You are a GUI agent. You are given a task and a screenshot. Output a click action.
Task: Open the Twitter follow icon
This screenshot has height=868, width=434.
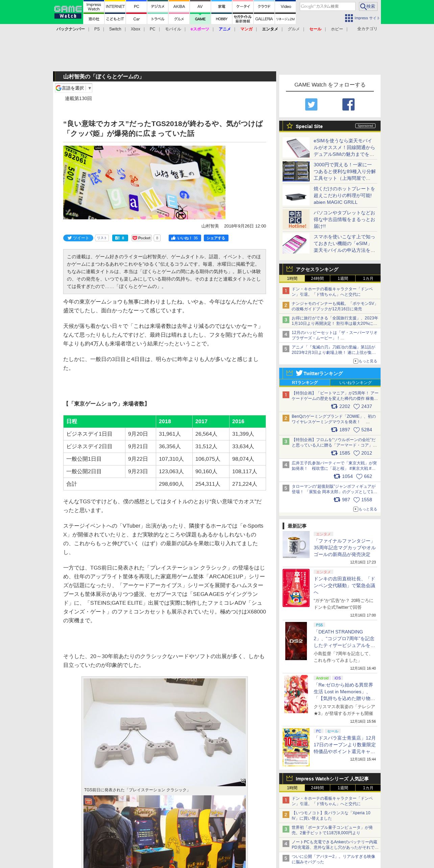coord(311,104)
